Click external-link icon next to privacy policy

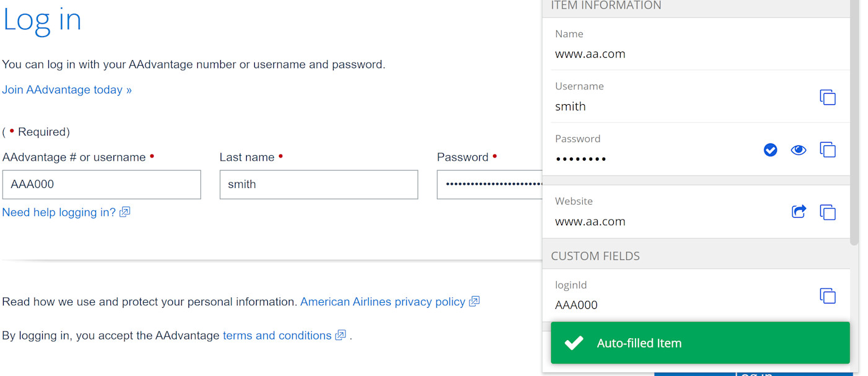click(474, 301)
